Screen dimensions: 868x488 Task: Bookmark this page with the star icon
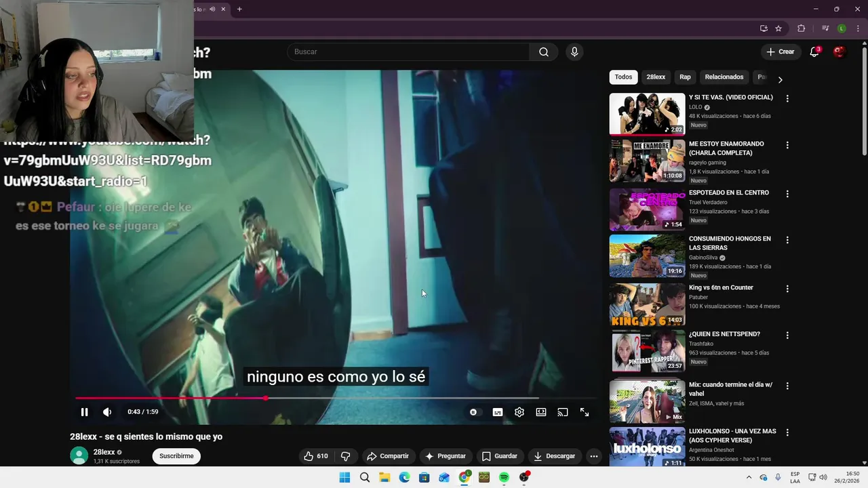(778, 28)
